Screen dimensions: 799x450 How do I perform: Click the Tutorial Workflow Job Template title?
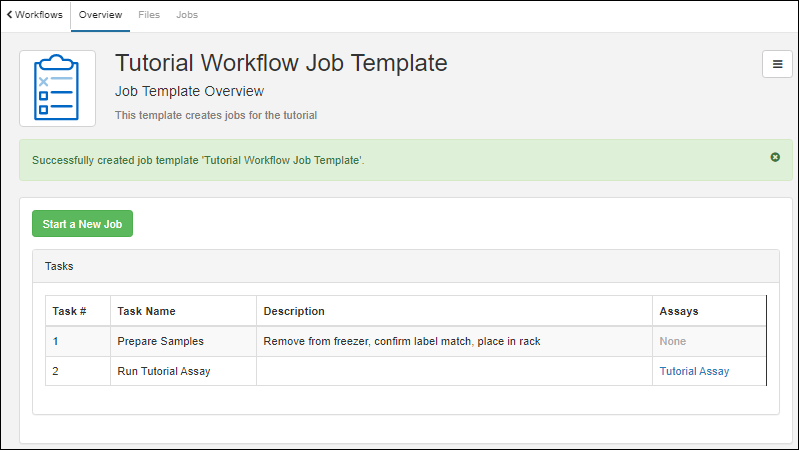coord(281,62)
